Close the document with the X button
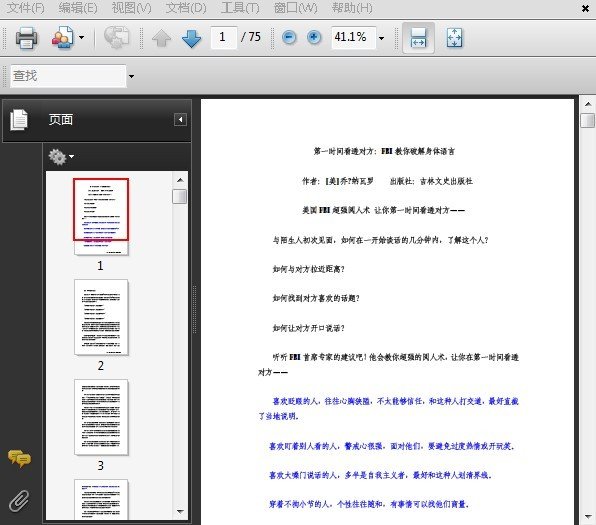596x525 pixels. 585,8
